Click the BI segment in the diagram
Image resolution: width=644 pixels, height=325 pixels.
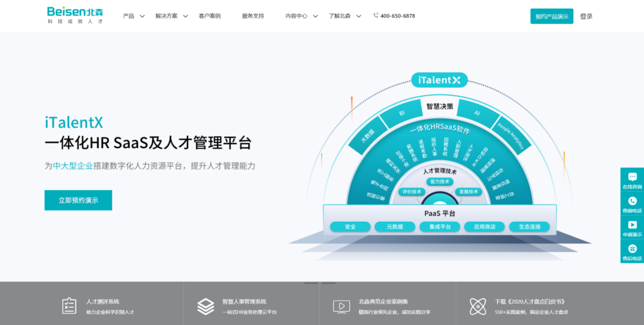coord(402,113)
